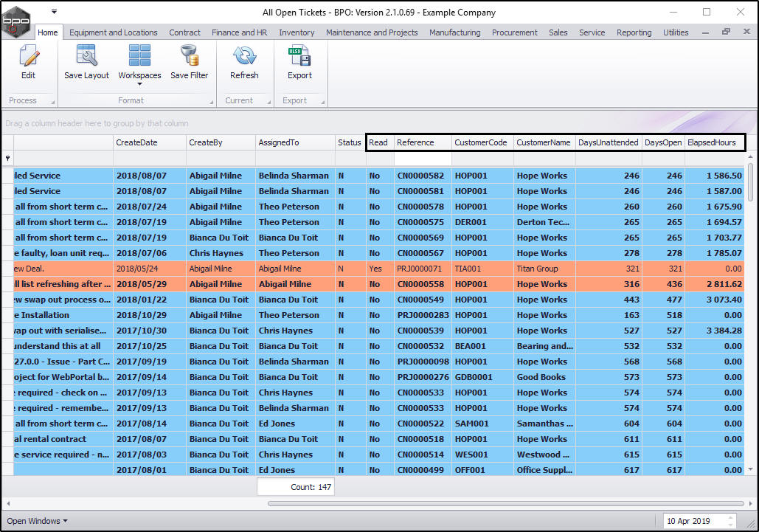This screenshot has width=759, height=532.
Task: Restore the inner document window
Action: (727, 32)
